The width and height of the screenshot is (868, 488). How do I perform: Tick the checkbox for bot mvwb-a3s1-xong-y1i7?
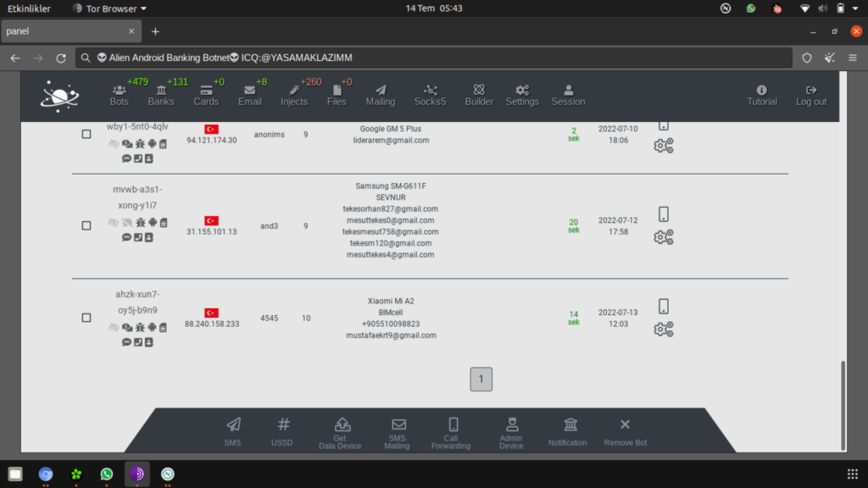pyautogui.click(x=86, y=225)
